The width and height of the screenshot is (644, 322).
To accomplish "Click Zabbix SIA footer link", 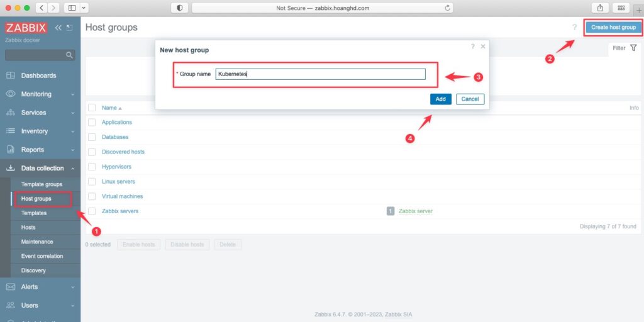I will 398,314.
